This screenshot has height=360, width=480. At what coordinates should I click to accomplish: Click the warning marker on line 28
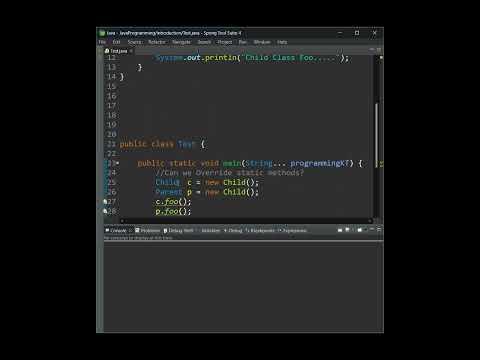point(105,211)
